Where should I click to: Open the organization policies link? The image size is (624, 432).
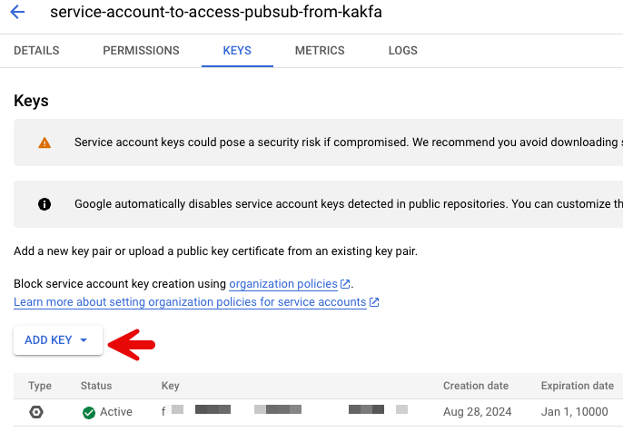coord(283,284)
